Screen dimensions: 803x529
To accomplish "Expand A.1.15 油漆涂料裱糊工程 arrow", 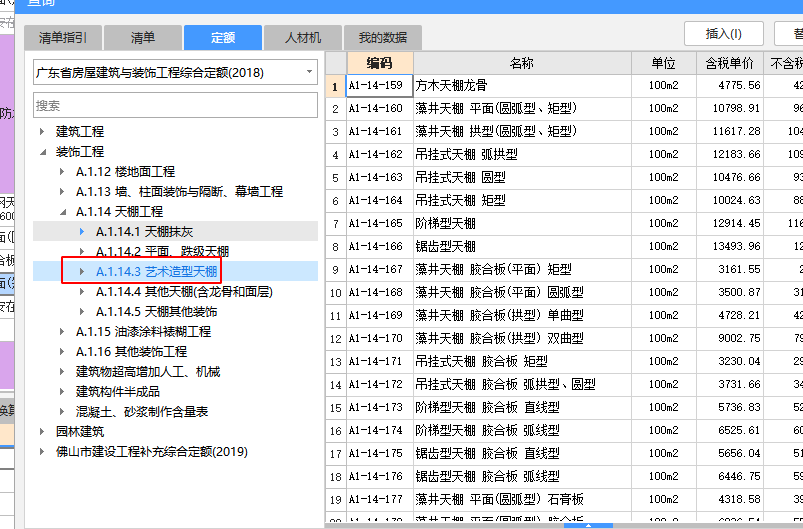I will pyautogui.click(x=62, y=331).
